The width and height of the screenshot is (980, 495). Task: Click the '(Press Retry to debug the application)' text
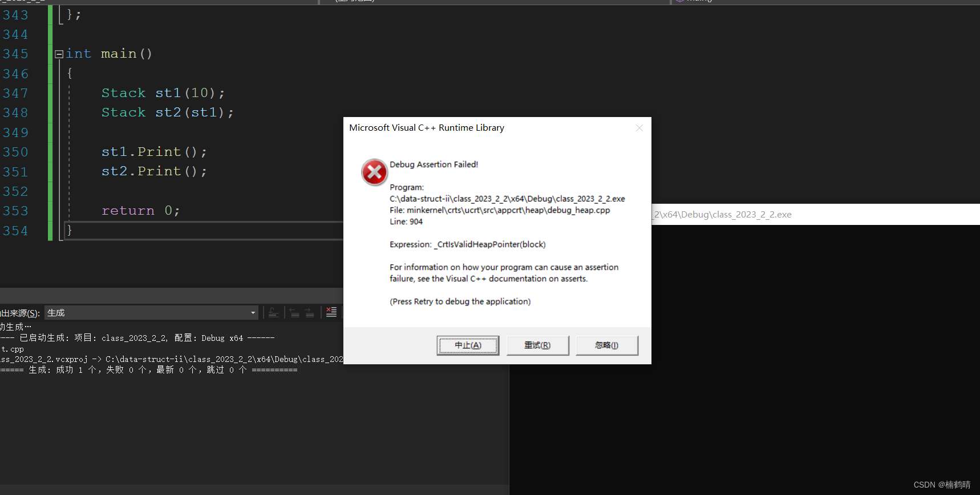pyautogui.click(x=460, y=301)
